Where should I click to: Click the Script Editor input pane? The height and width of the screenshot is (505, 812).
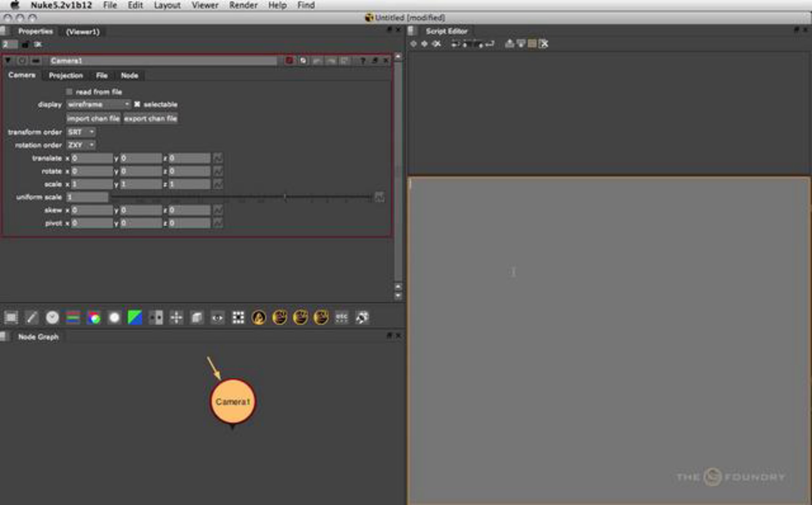(x=609, y=340)
